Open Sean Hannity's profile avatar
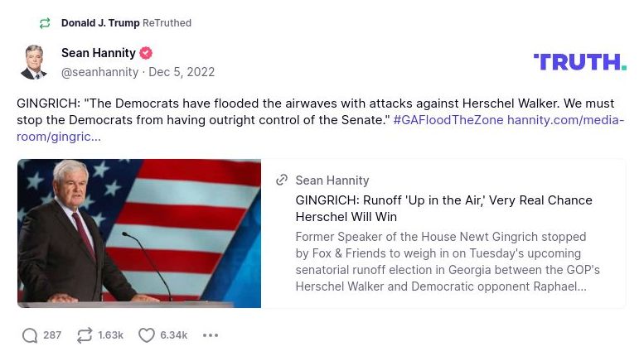Image resolution: width=644 pixels, height=361 pixels. [34, 62]
